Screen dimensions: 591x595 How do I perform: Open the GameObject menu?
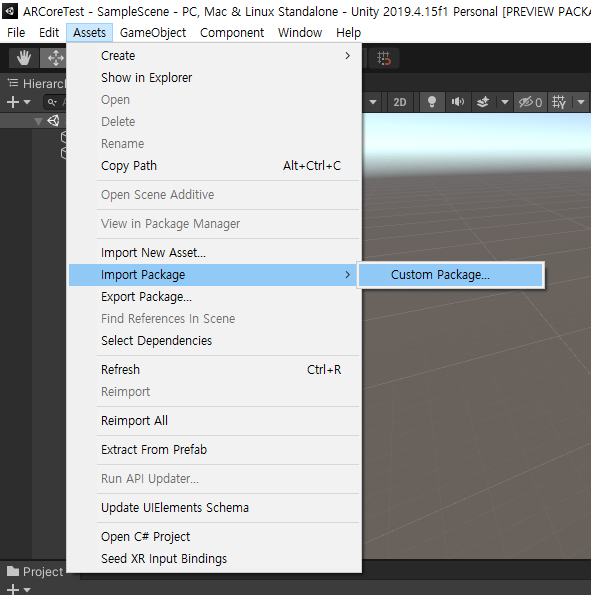[153, 33]
